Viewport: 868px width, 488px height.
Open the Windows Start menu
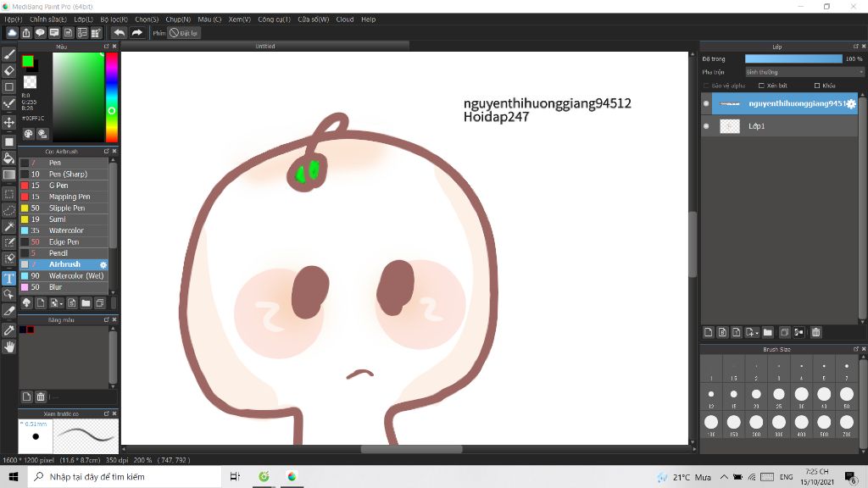pyautogui.click(x=14, y=476)
